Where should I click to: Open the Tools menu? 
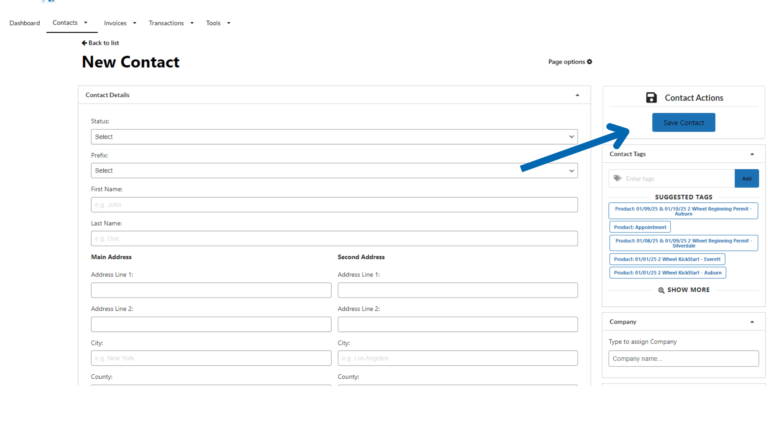pos(217,22)
